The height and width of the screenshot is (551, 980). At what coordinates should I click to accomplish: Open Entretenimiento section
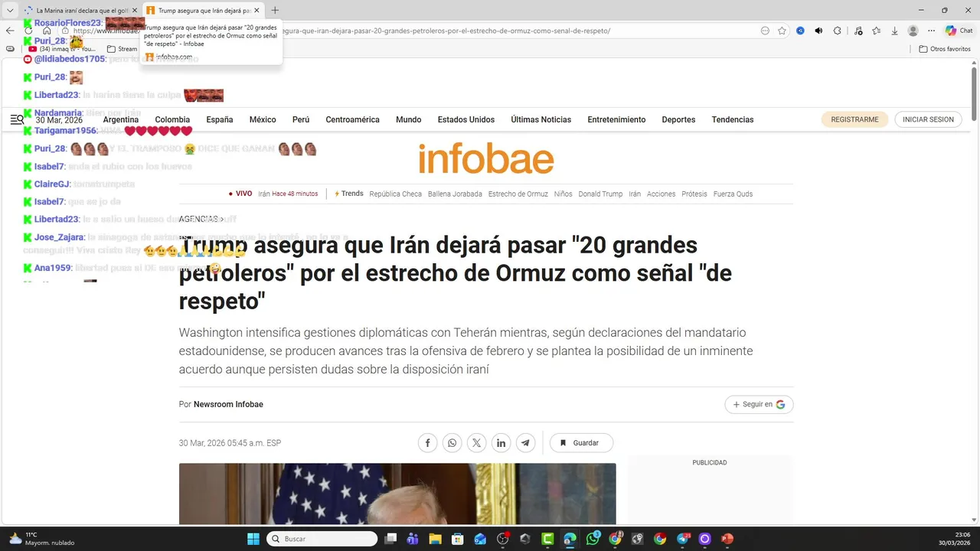[x=616, y=119]
